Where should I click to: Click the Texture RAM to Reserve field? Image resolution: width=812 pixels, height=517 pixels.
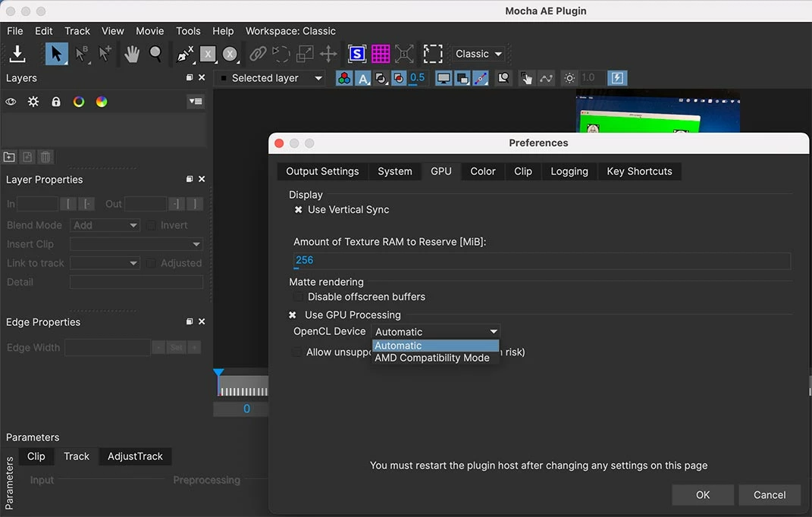coord(541,261)
